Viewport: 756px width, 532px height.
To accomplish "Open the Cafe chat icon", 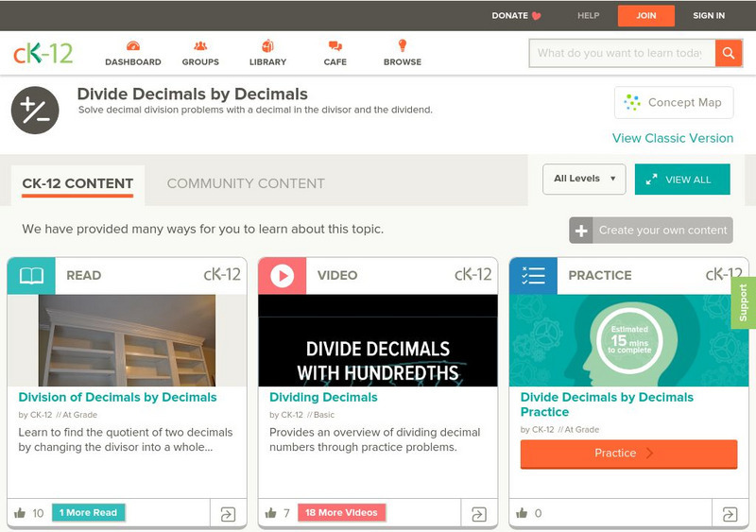I will [x=335, y=45].
